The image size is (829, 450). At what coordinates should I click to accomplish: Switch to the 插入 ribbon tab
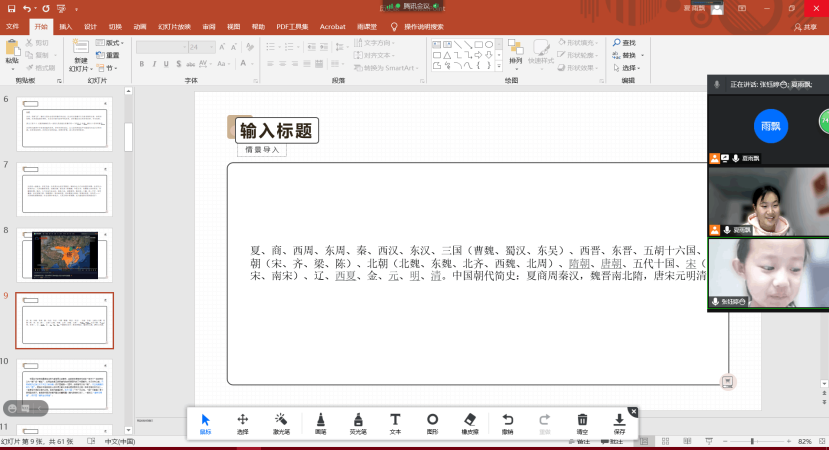[65, 27]
